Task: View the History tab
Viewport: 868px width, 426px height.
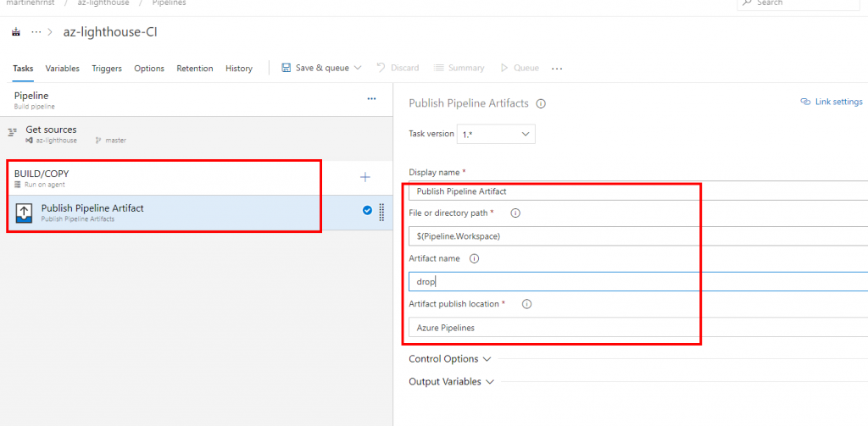Action: [x=239, y=69]
